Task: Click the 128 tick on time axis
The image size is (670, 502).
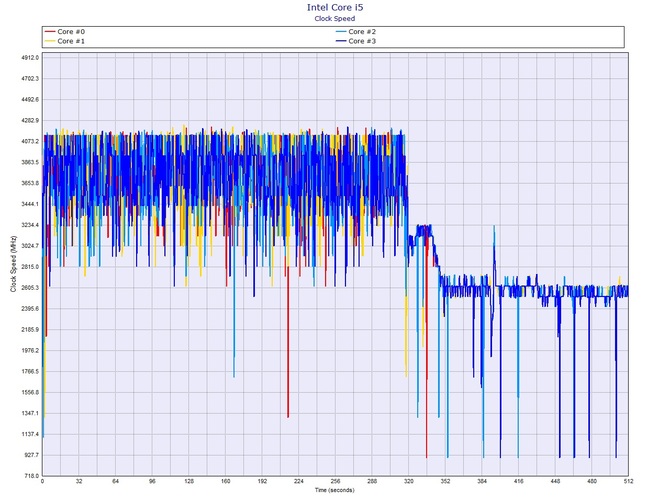Action: coord(189,481)
